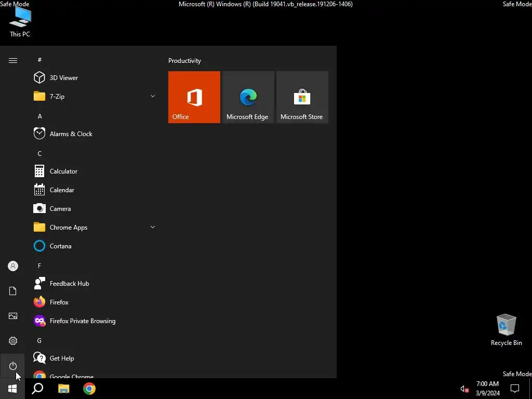Screen dimensions: 532x399
Task: Open Feedback Hub
Action: pos(95,283)
